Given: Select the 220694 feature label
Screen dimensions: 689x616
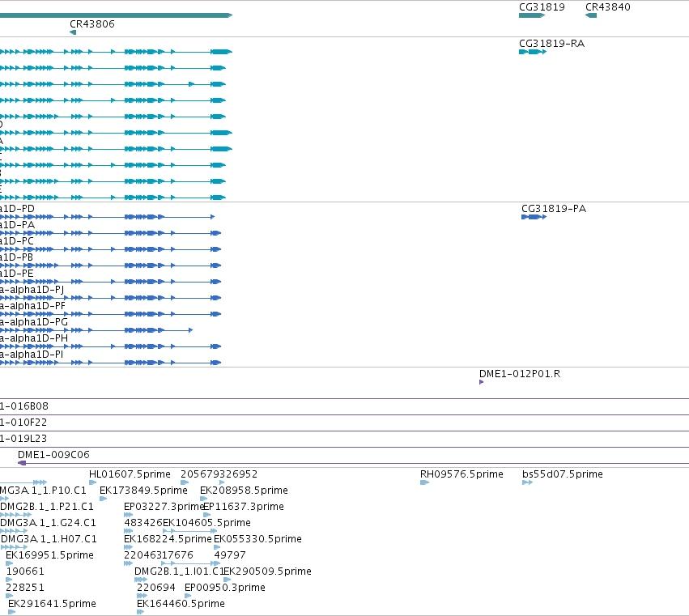Looking at the screenshot, I should tap(156, 588).
